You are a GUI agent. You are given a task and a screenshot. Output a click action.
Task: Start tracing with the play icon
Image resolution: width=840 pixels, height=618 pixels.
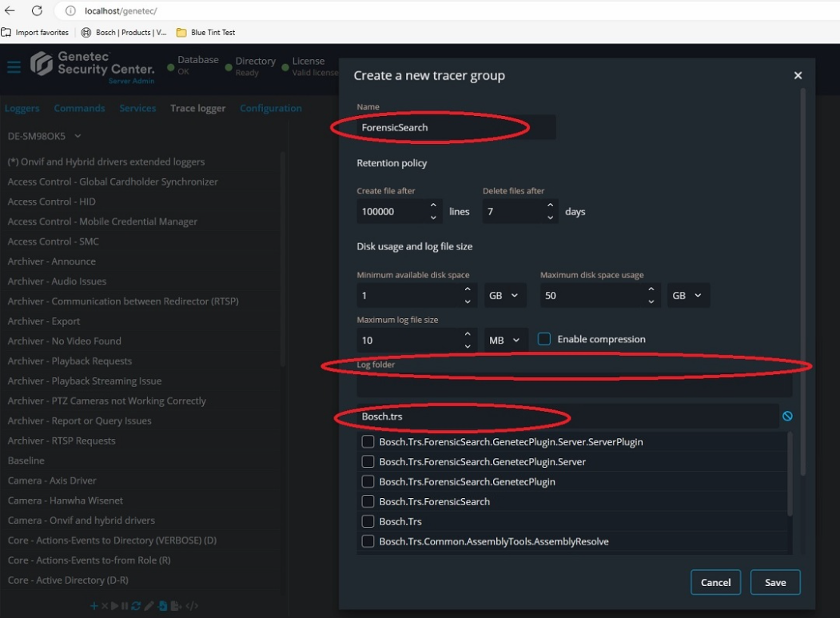(x=114, y=606)
